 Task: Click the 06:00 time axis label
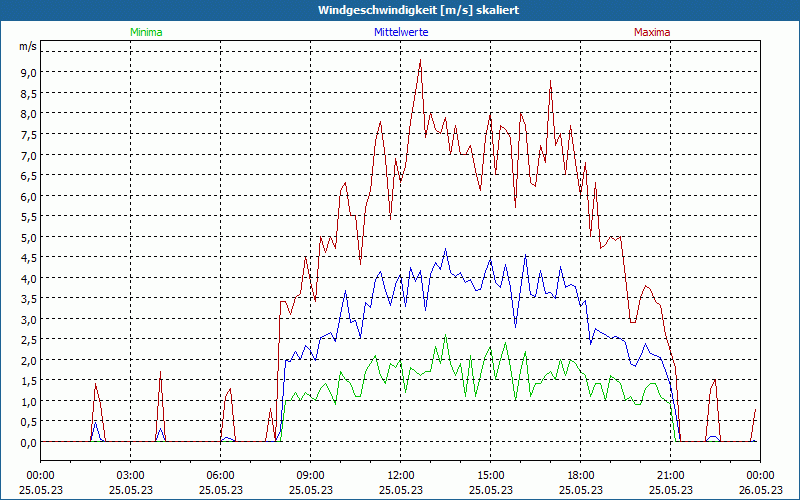coord(220,476)
